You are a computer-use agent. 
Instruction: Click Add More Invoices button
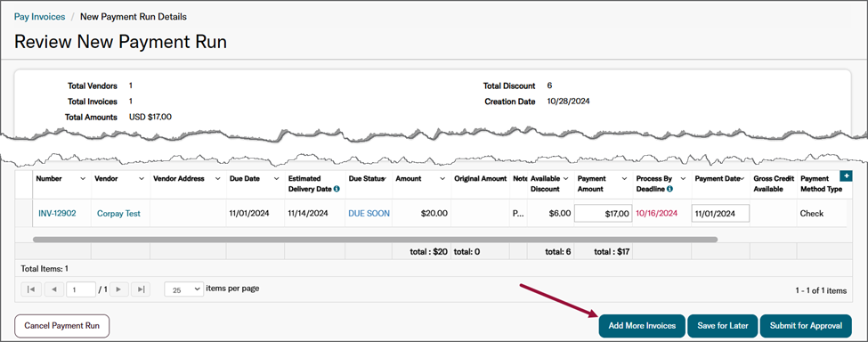pos(642,326)
